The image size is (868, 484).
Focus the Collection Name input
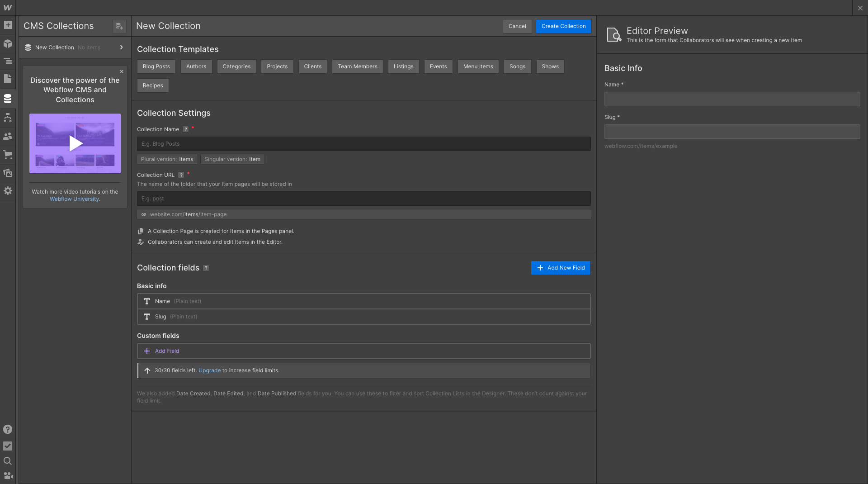364,144
